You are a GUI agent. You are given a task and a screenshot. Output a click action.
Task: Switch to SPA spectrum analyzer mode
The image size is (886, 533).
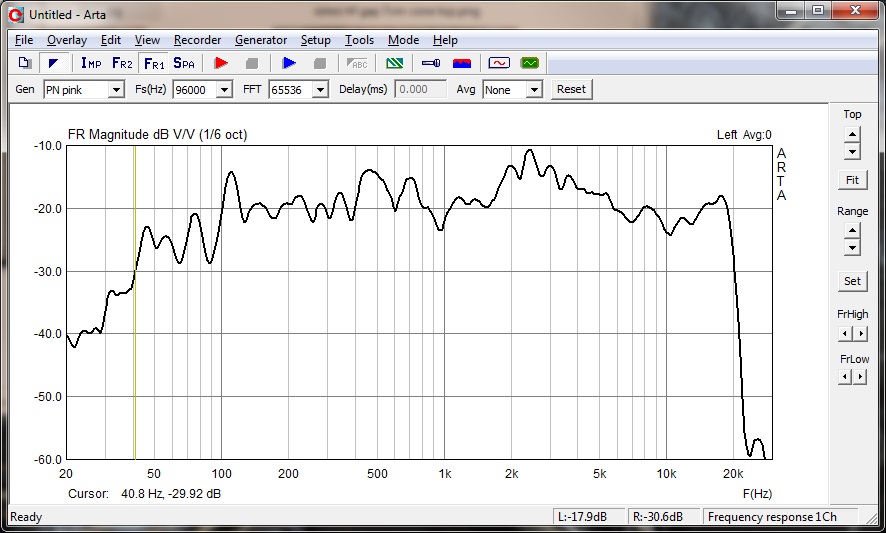click(184, 63)
